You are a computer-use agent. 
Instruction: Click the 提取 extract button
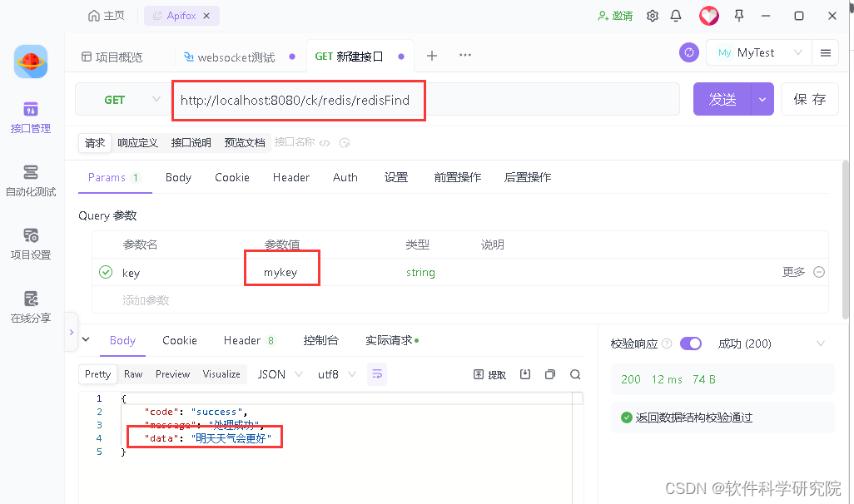click(x=489, y=374)
